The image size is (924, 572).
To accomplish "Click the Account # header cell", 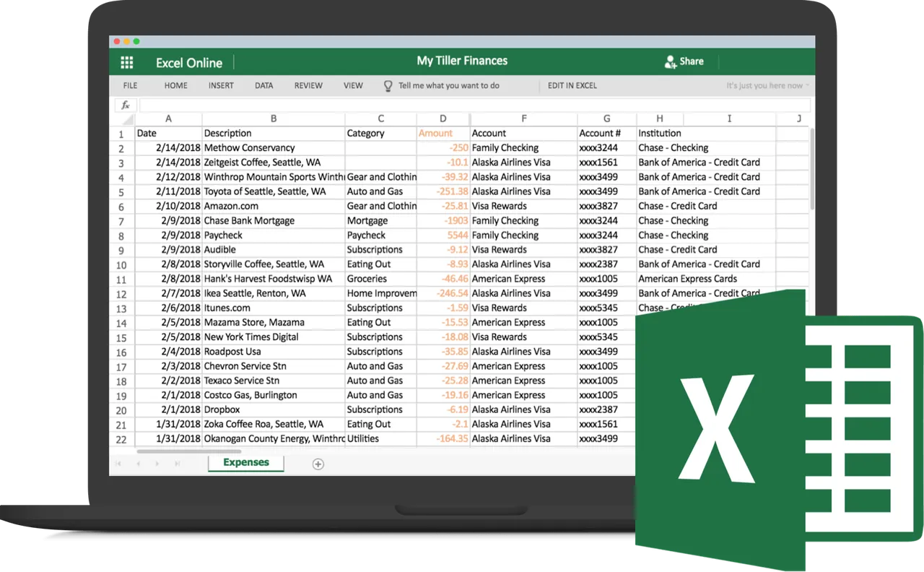I will coord(606,133).
